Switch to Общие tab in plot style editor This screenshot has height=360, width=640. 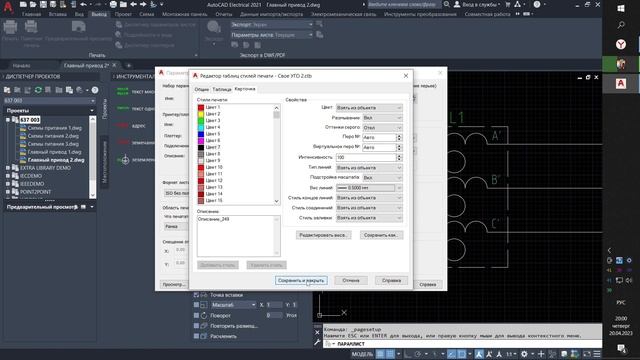[201, 89]
